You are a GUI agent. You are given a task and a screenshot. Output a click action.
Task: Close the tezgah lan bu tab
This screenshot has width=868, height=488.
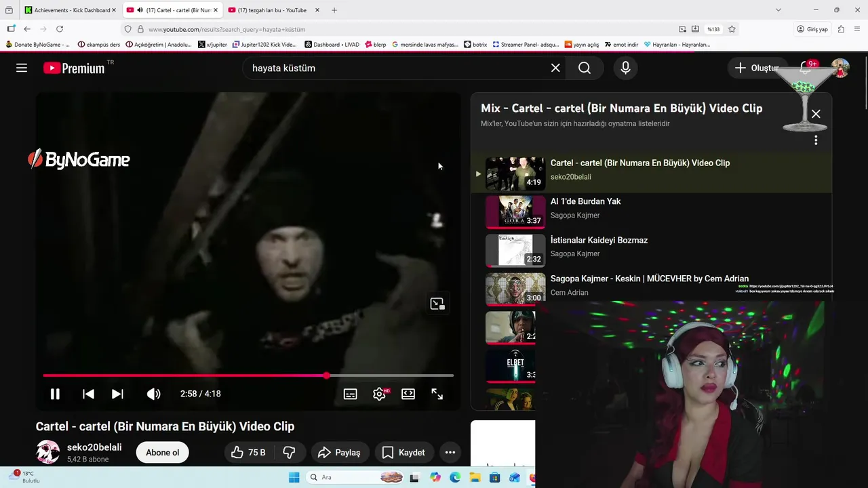[317, 10]
